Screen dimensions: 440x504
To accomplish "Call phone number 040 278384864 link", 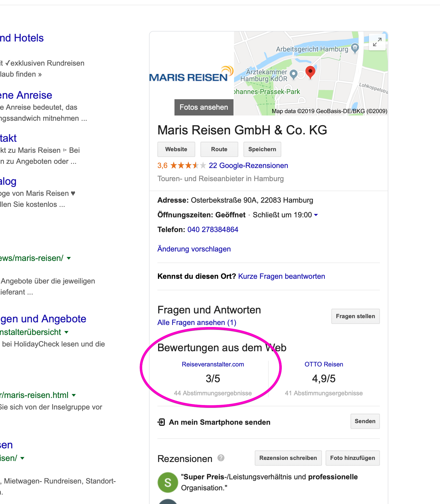I will coord(213,230).
